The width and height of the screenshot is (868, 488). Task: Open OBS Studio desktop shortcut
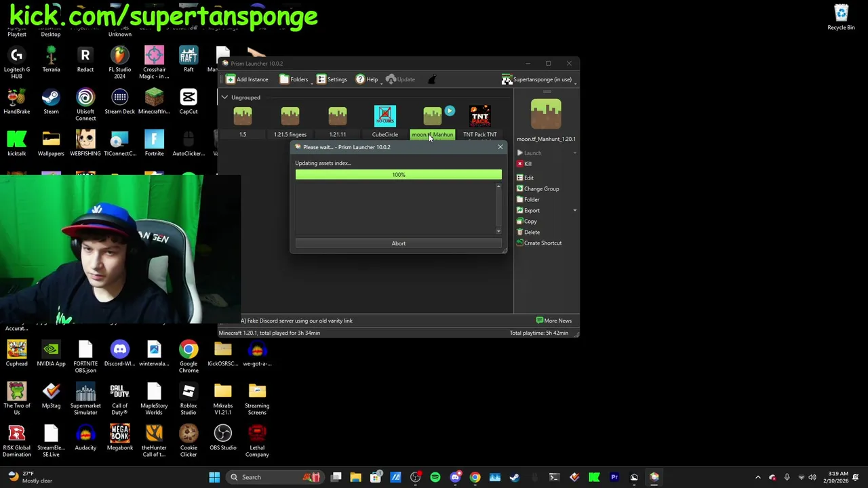(x=223, y=437)
